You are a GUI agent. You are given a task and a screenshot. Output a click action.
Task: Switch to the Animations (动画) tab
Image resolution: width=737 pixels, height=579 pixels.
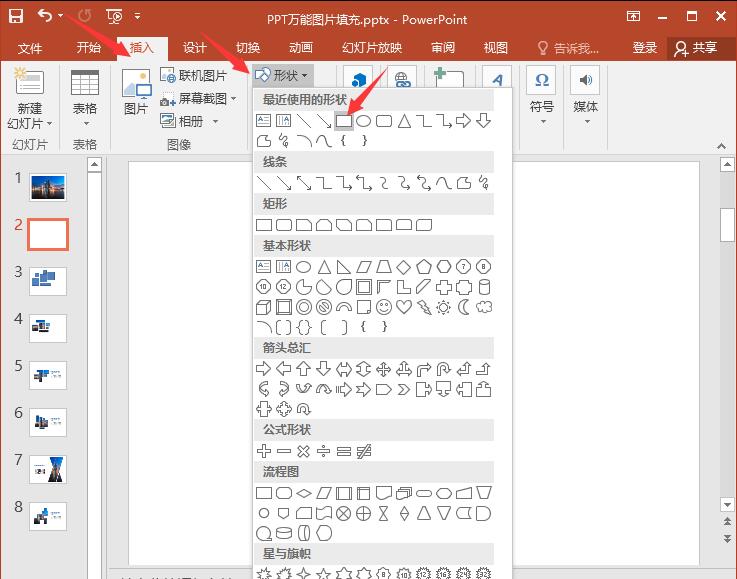pos(301,48)
